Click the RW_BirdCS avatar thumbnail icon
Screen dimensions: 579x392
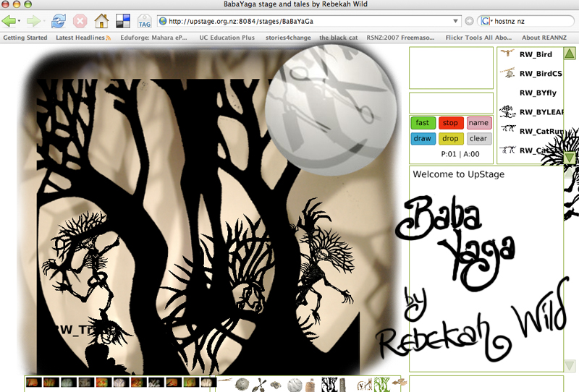(508, 72)
